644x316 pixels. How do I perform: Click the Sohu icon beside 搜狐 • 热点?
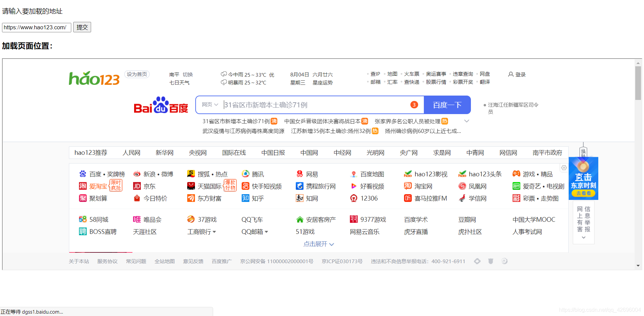coord(191,174)
